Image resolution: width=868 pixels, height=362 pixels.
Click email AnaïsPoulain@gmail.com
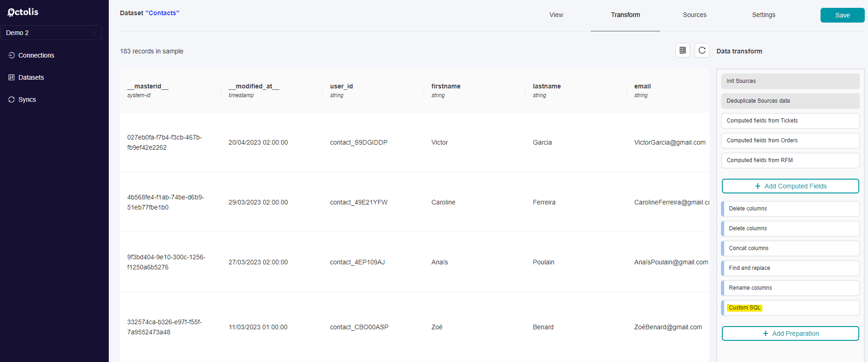click(x=671, y=262)
